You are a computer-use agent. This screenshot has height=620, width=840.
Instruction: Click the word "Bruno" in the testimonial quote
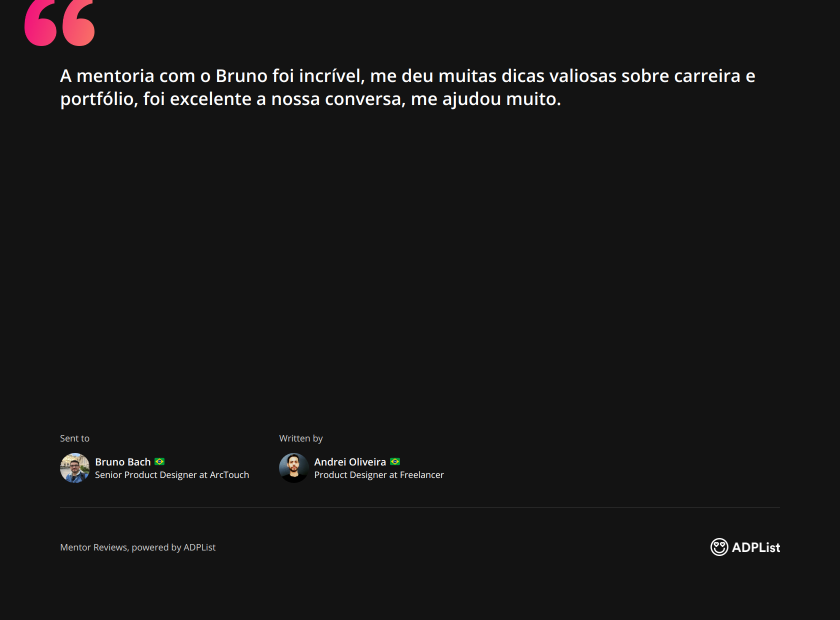pos(241,76)
